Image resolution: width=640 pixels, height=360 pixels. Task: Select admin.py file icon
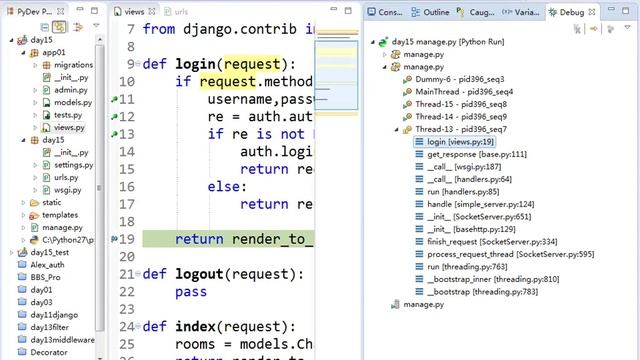[x=47, y=90]
